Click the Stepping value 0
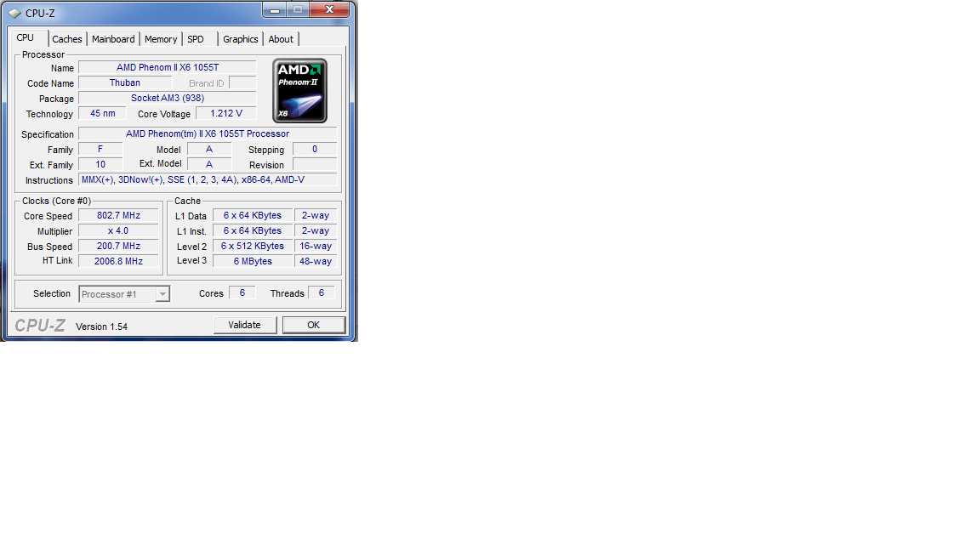This screenshot has height=551, width=980. pos(315,150)
